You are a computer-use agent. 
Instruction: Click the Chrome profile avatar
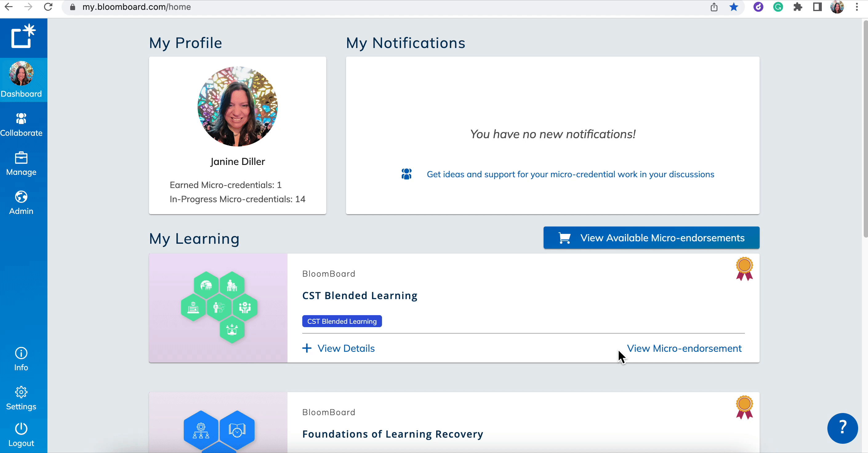pyautogui.click(x=837, y=7)
